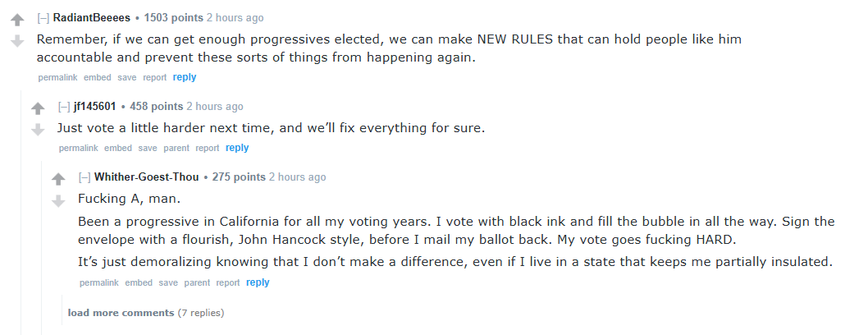Collapse jf145601's comment thread

[64, 106]
